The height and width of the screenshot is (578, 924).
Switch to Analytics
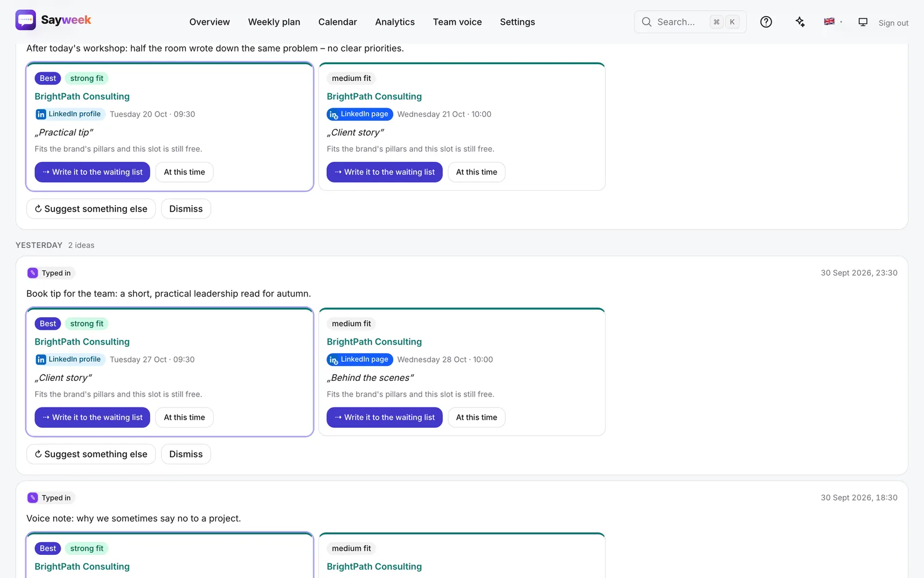pyautogui.click(x=395, y=22)
